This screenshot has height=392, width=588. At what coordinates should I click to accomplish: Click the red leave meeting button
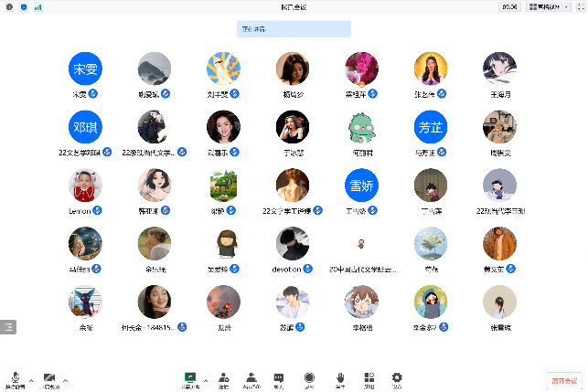tap(564, 380)
